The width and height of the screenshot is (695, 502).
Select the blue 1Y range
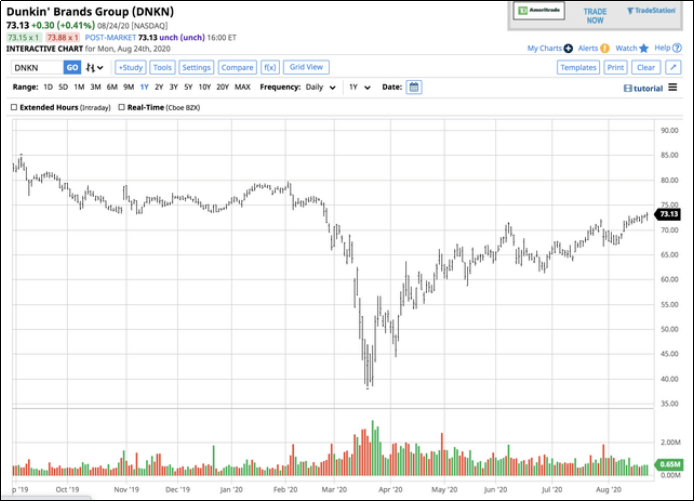tap(144, 87)
